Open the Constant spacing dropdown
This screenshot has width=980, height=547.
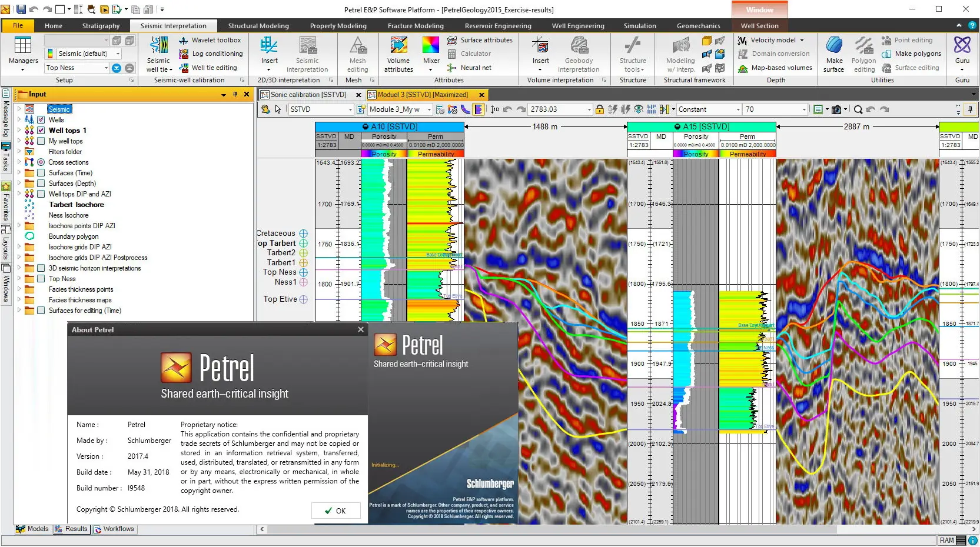[738, 109]
